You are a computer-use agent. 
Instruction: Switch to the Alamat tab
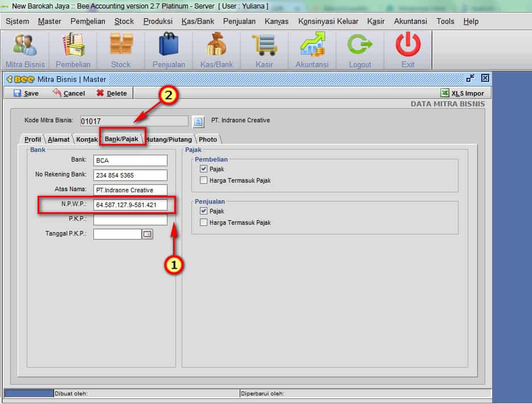[x=58, y=139]
